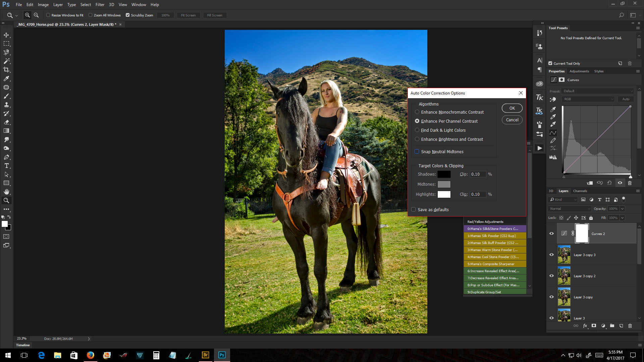Open Zoom tool preset picker arrow
The height and width of the screenshot is (362, 644).
[16, 15]
